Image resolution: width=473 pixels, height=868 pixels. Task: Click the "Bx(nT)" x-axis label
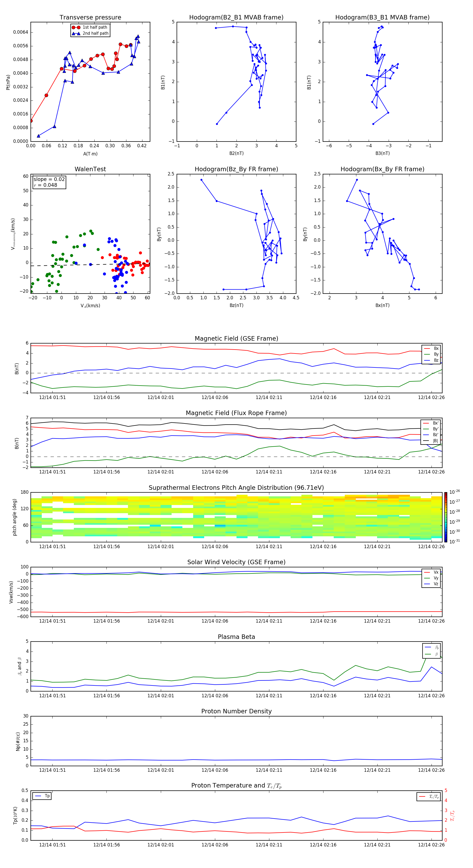pyautogui.click(x=382, y=305)
